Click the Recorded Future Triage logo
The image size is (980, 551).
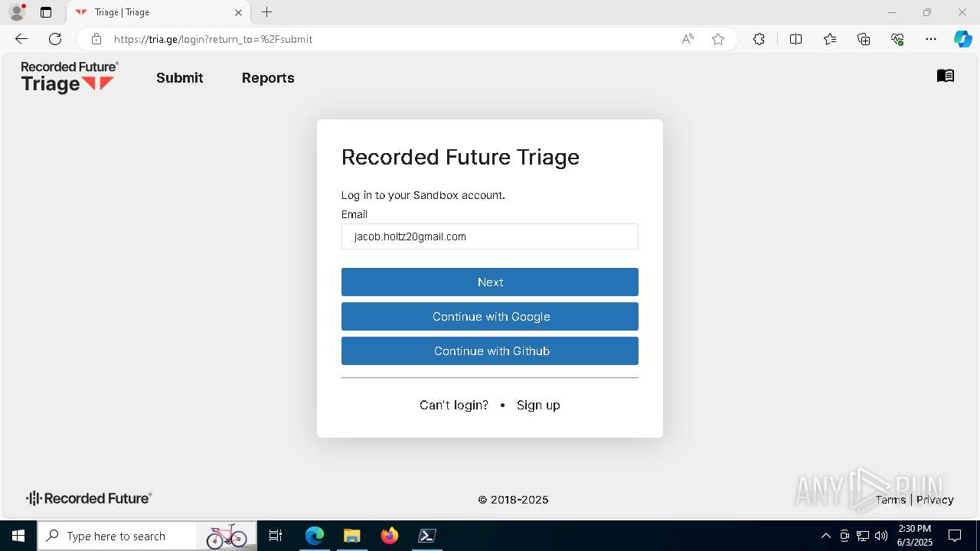pyautogui.click(x=70, y=77)
